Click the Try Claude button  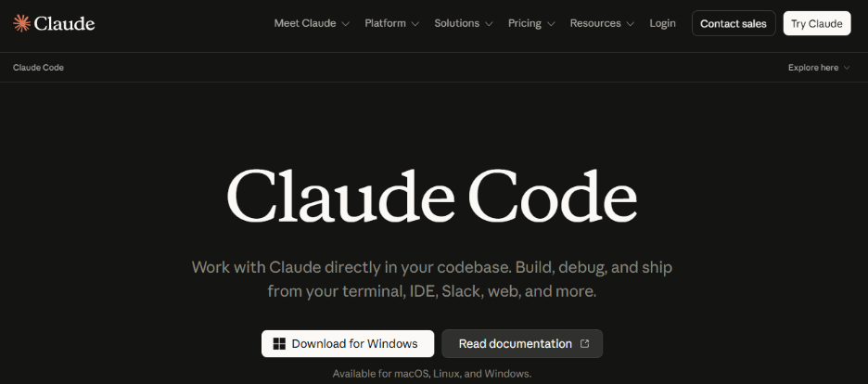coord(816,23)
